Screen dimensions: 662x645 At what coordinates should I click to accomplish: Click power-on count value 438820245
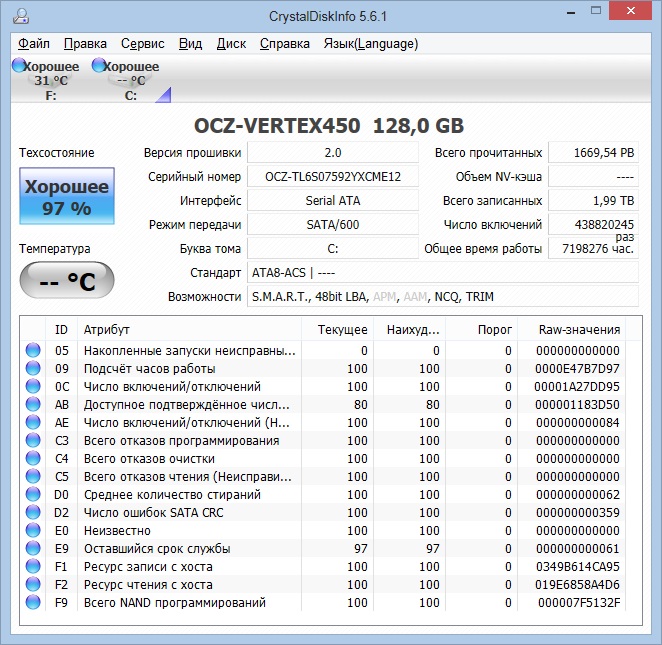[593, 225]
